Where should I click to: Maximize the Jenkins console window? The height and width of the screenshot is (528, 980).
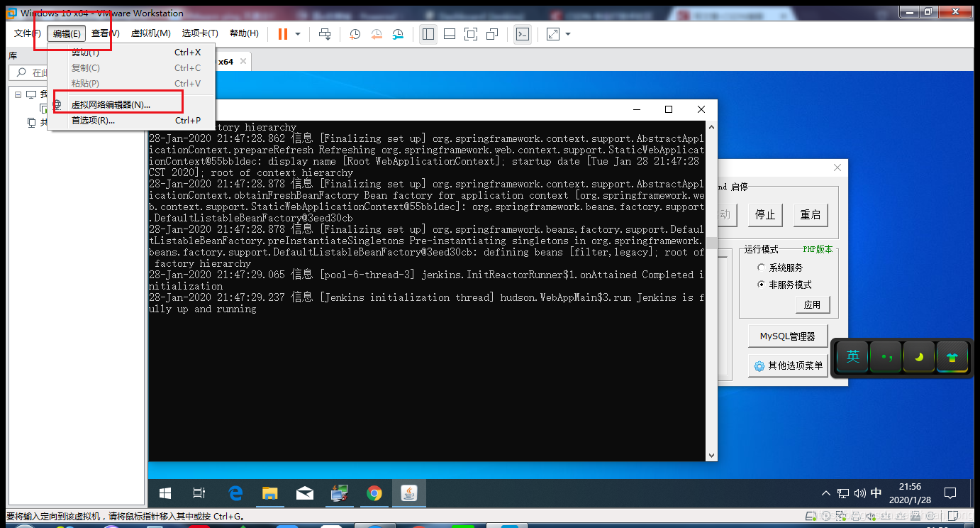(668, 109)
